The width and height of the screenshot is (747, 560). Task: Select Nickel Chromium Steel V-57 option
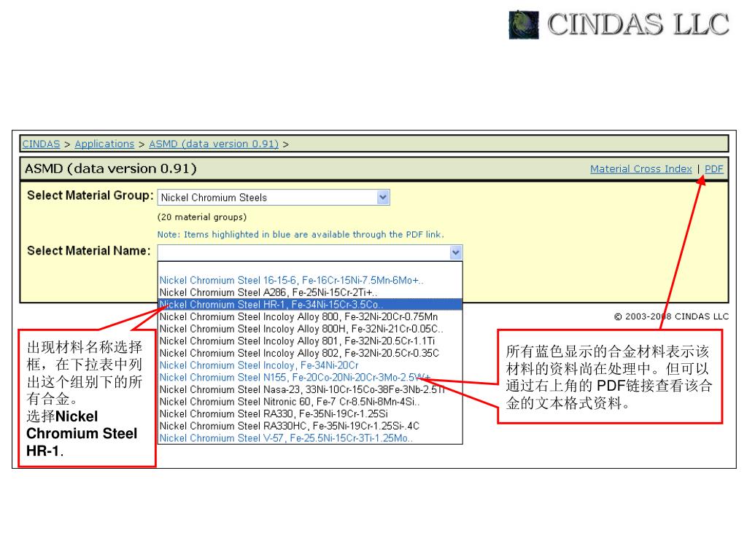point(310,438)
